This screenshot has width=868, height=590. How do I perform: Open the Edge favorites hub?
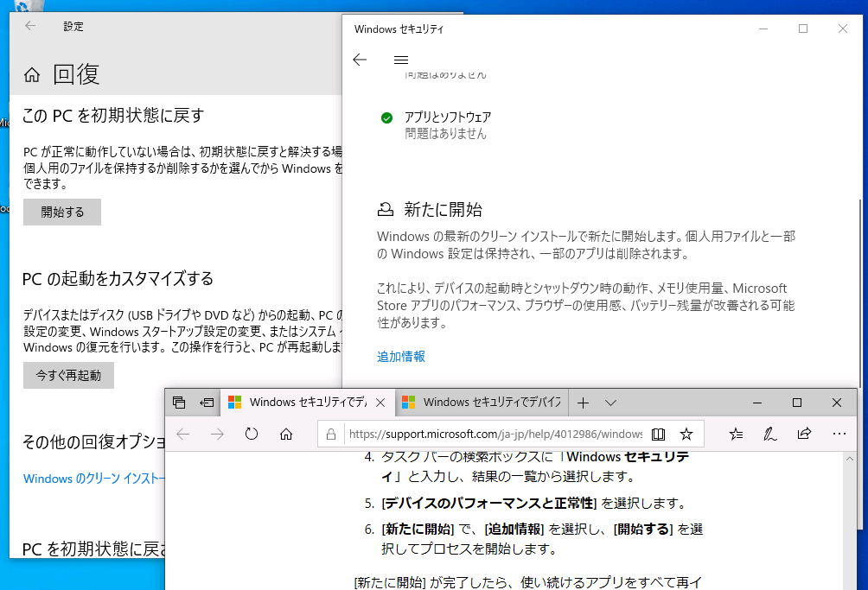pos(737,434)
